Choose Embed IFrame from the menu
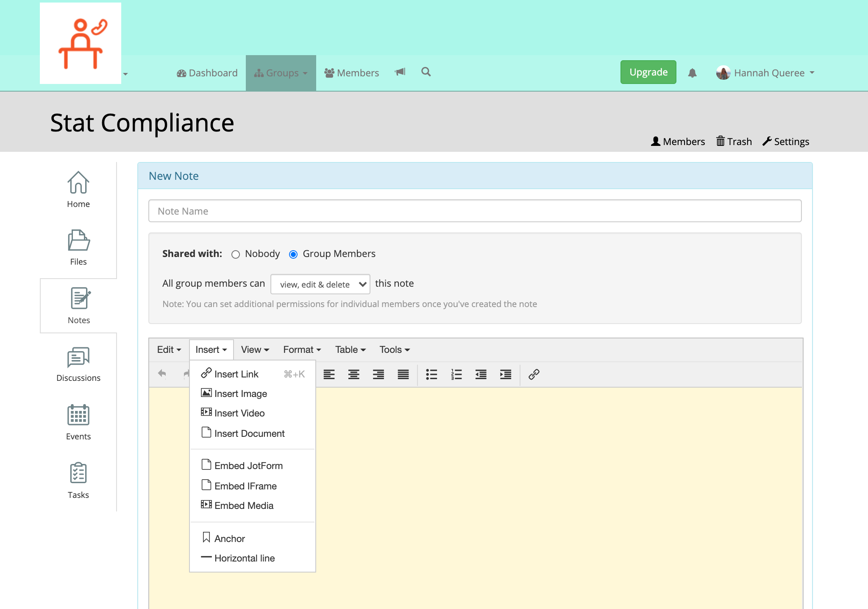This screenshot has height=609, width=868. pos(253,486)
